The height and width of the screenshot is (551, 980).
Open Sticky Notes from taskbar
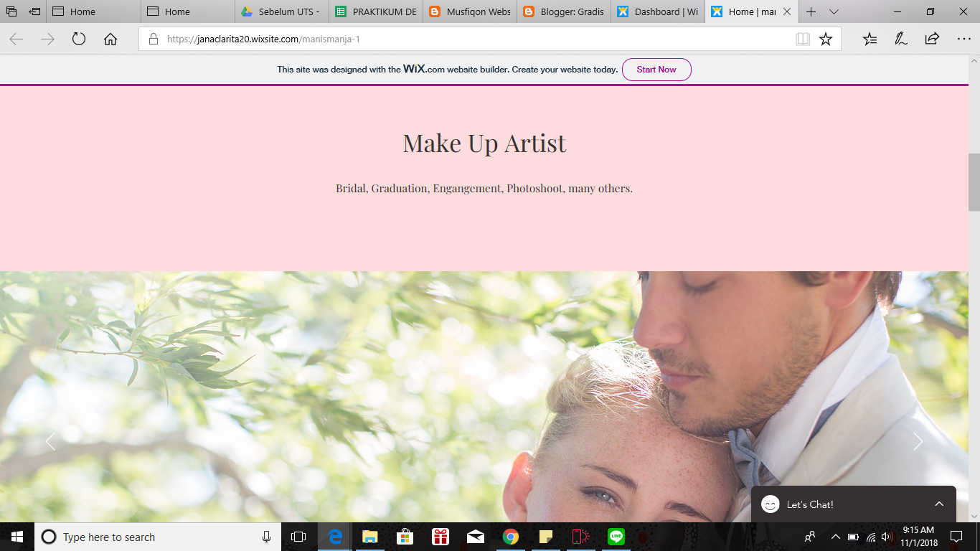[545, 537]
